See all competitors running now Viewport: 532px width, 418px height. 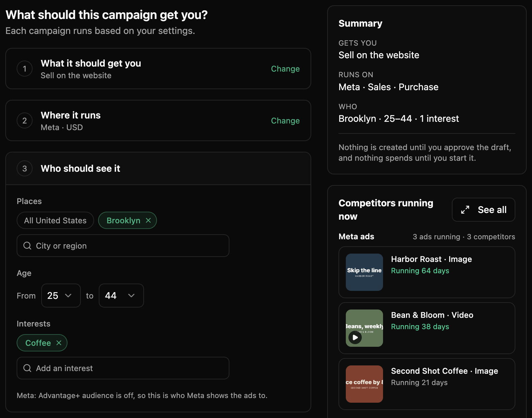[483, 210]
